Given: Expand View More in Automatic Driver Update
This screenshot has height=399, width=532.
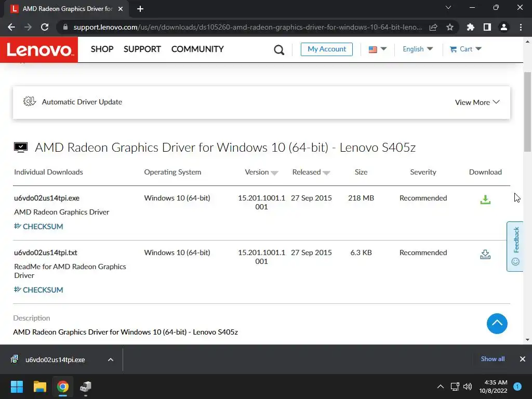Looking at the screenshot, I should point(477,102).
